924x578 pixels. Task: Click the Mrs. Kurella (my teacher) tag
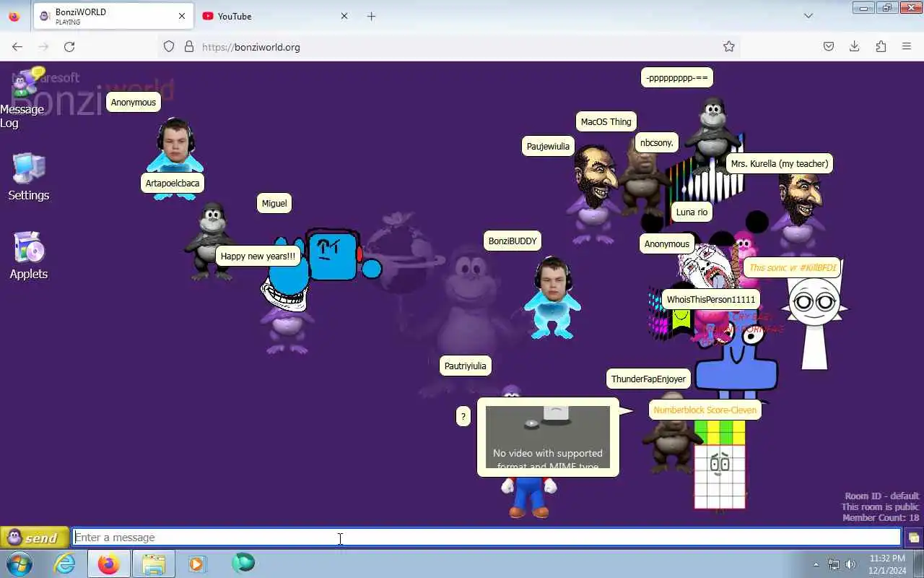(780, 164)
